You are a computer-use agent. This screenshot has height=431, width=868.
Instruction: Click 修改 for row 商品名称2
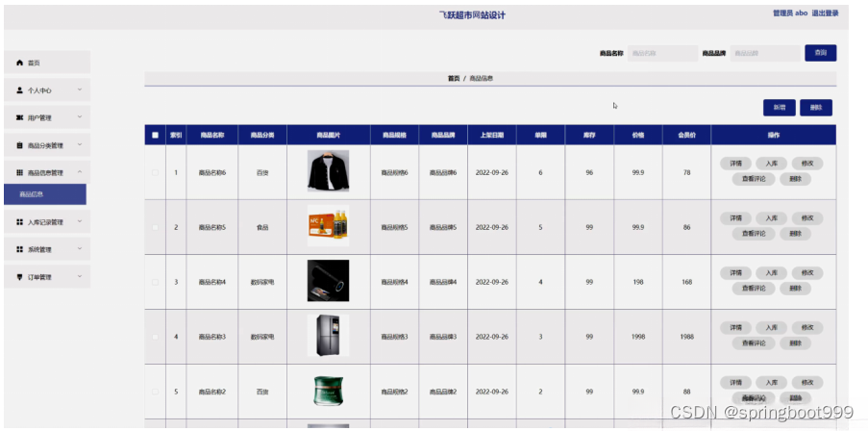click(x=807, y=383)
